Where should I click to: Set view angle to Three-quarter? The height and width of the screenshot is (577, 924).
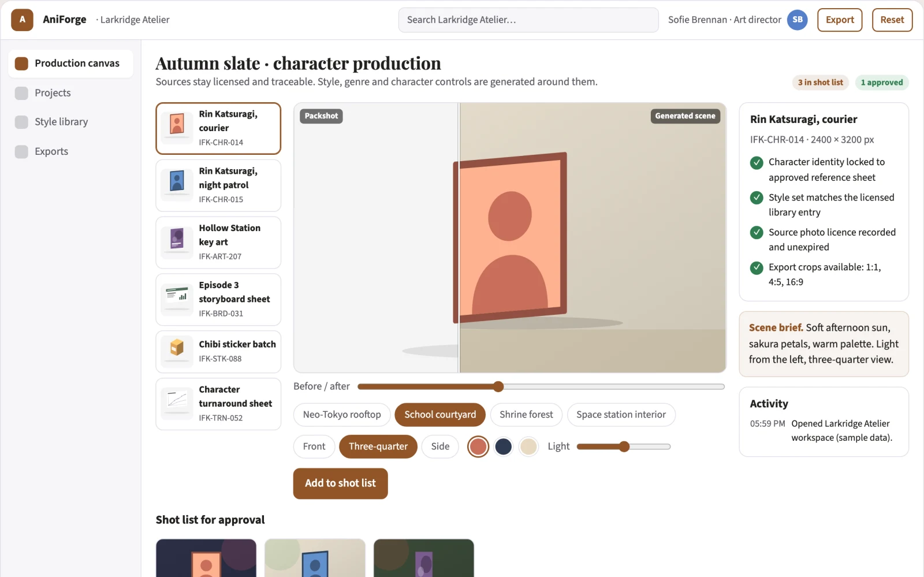click(378, 446)
